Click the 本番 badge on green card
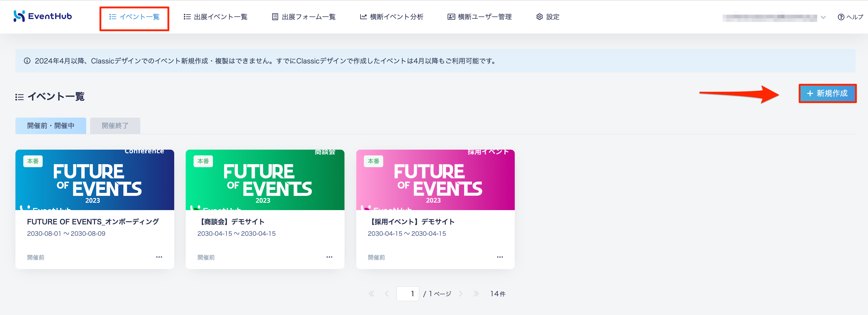Image resolution: width=868 pixels, height=315 pixels. 203,161
